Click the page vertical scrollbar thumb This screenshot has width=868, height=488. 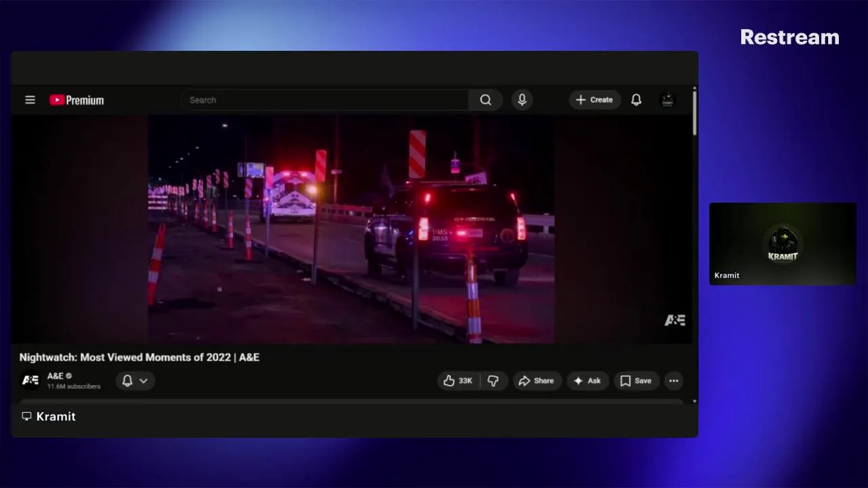click(694, 113)
